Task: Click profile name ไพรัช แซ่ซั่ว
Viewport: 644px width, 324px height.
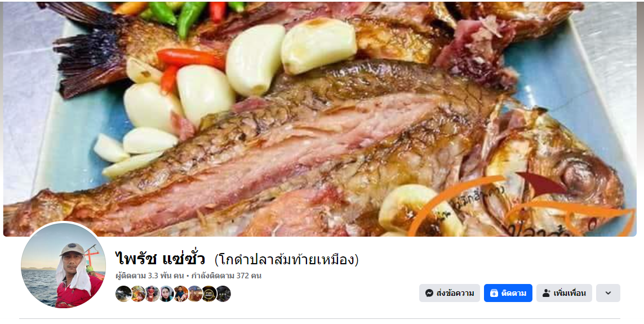Action: tap(160, 259)
